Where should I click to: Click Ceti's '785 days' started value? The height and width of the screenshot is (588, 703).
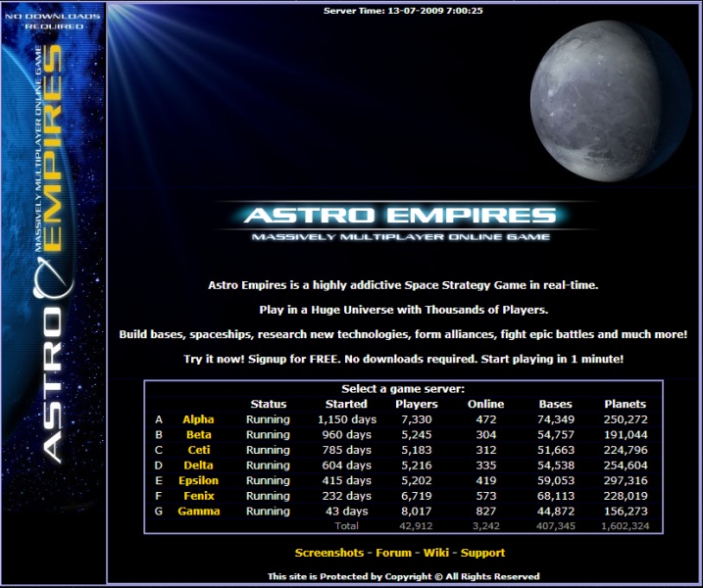pyautogui.click(x=346, y=450)
